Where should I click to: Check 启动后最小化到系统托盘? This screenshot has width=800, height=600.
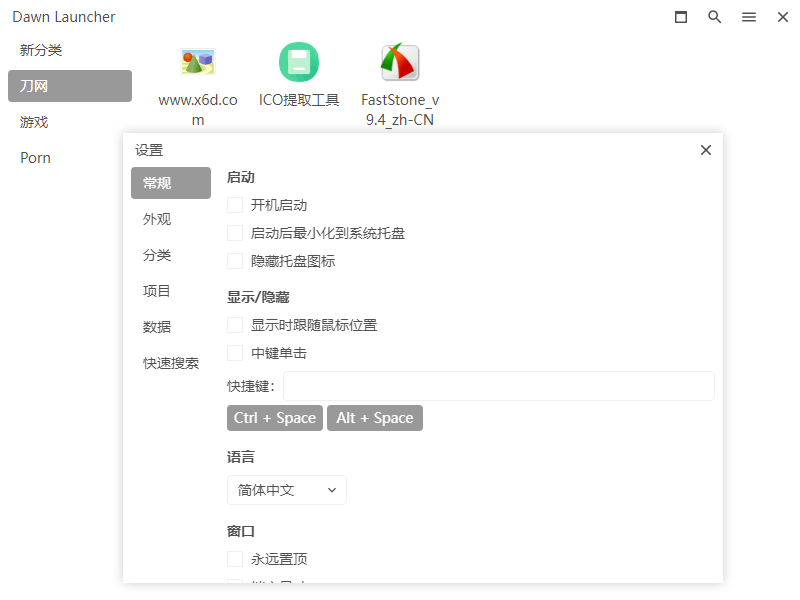[235, 232]
